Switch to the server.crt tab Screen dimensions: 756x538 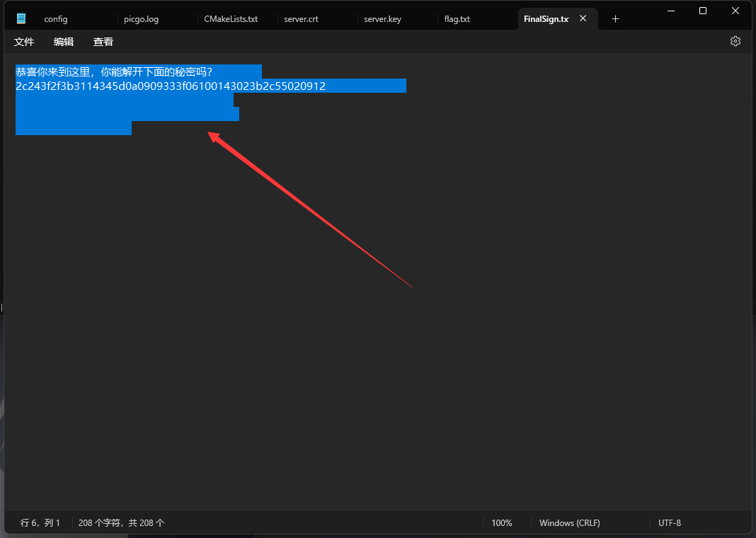[x=301, y=19]
